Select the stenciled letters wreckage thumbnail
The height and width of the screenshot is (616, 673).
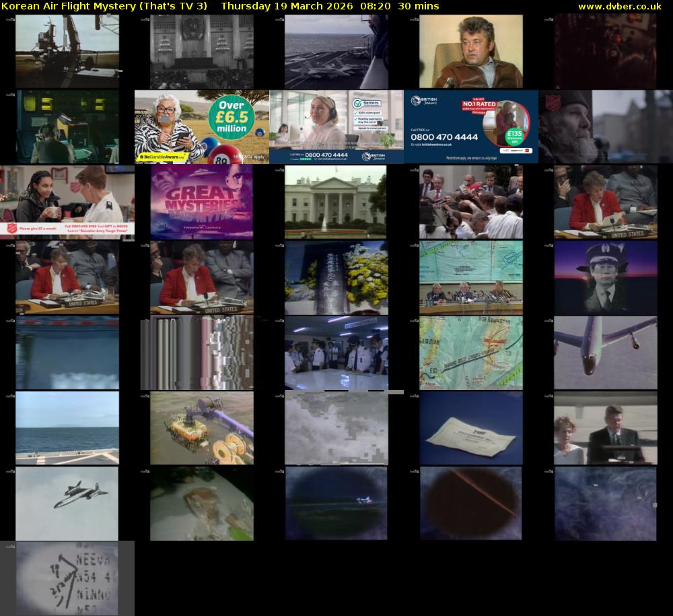[x=67, y=578]
